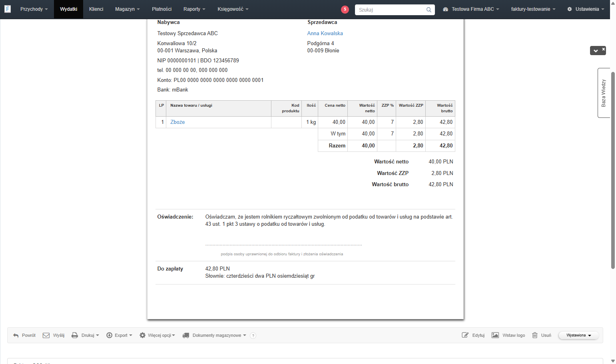Click the Wyślij button label
The width and height of the screenshot is (616, 364).
[x=59, y=336]
